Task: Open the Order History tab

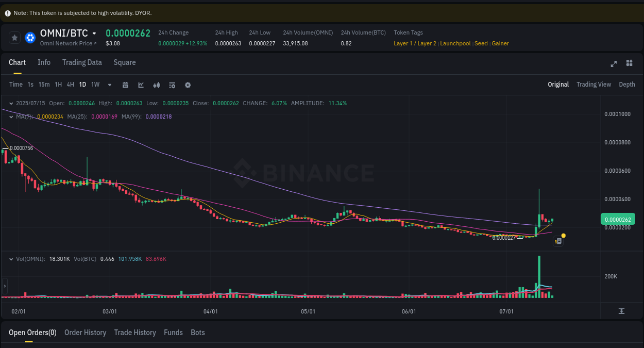Action: click(x=85, y=333)
